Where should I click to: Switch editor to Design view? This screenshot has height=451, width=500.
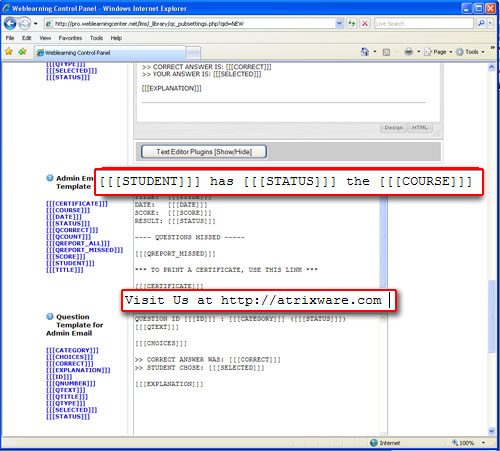[x=394, y=128]
